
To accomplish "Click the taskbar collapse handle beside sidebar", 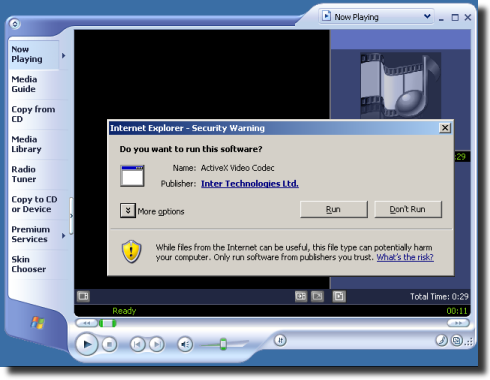I will [71, 216].
